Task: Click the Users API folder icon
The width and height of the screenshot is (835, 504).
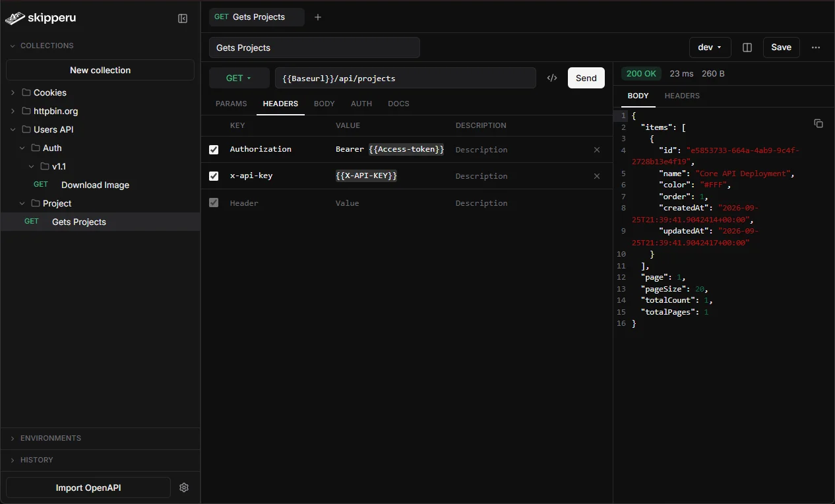Action: coord(26,129)
